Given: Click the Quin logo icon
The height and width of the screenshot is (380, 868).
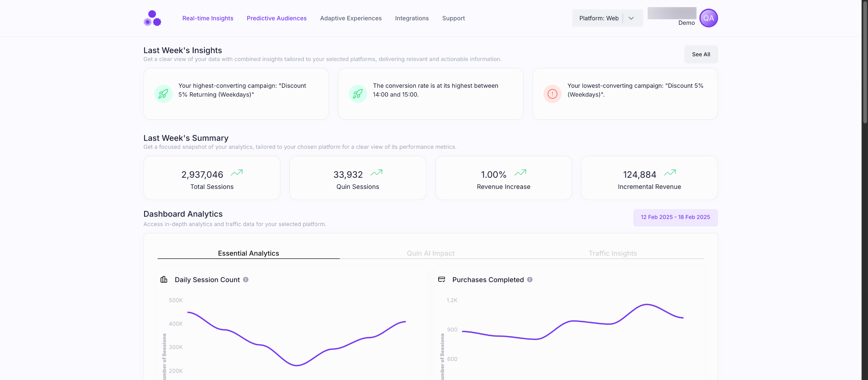Looking at the screenshot, I should click(152, 18).
